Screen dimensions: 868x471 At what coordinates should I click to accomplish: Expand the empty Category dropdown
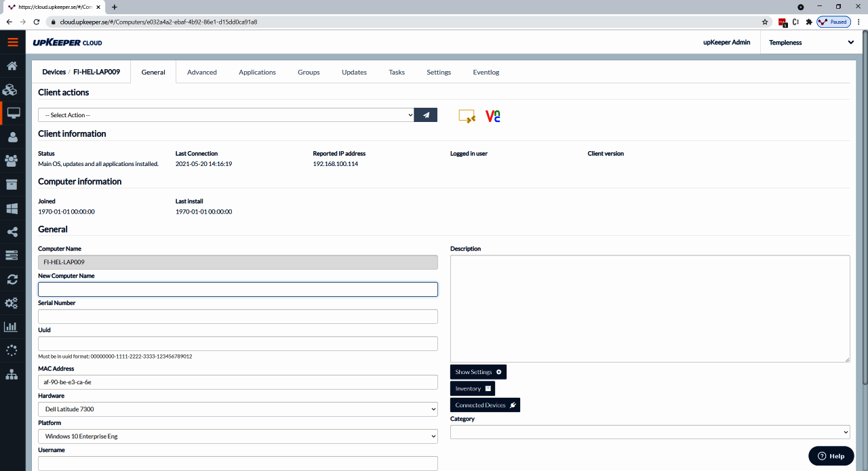(x=650, y=432)
